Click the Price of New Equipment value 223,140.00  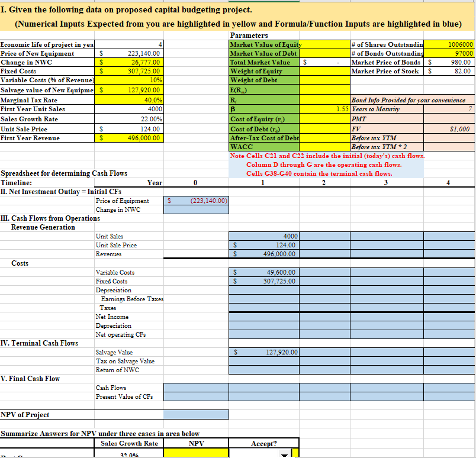pyautogui.click(x=129, y=53)
